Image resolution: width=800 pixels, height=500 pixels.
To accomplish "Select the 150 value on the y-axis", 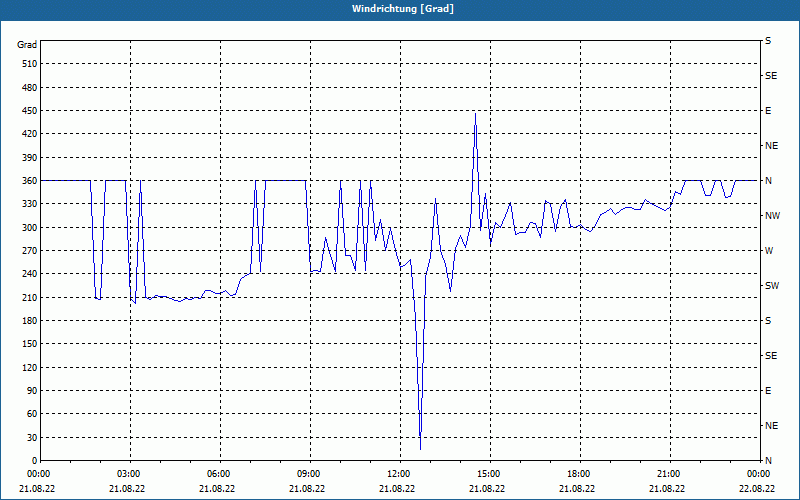I will click(x=30, y=344).
